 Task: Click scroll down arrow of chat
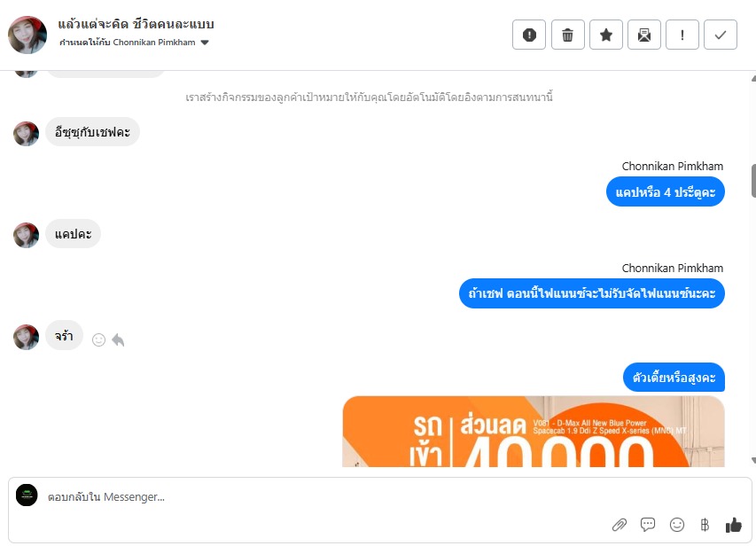[x=753, y=461]
